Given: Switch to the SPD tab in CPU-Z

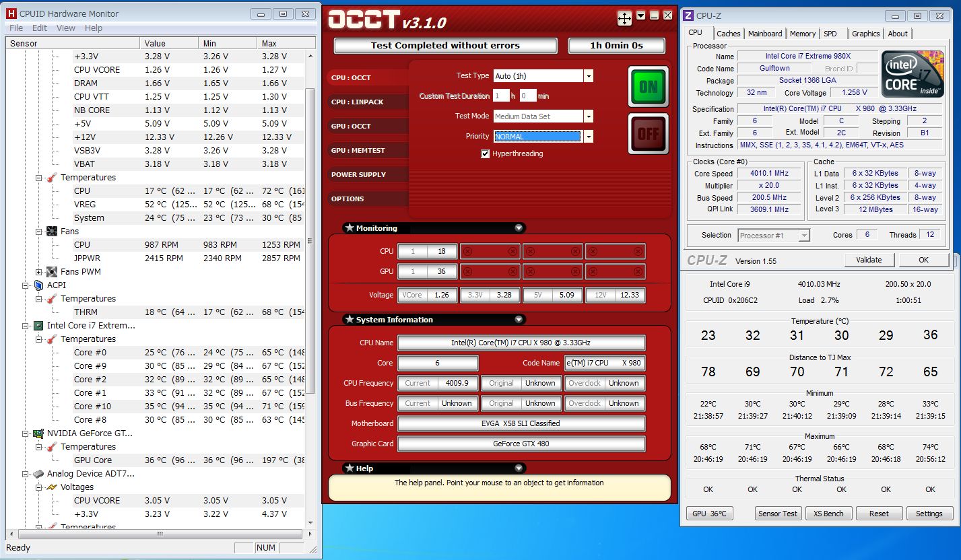Looking at the screenshot, I should coord(830,34).
